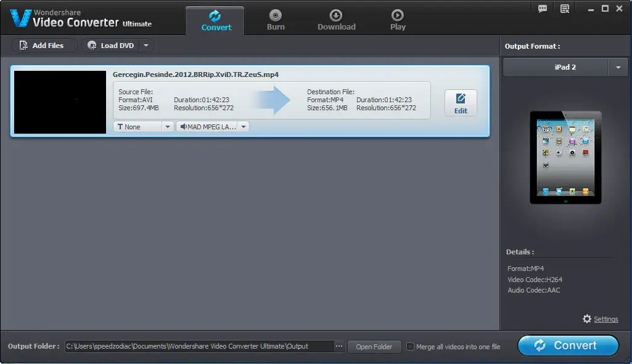Expand the subtitle None dropdown
The height and width of the screenshot is (364, 632).
click(168, 127)
